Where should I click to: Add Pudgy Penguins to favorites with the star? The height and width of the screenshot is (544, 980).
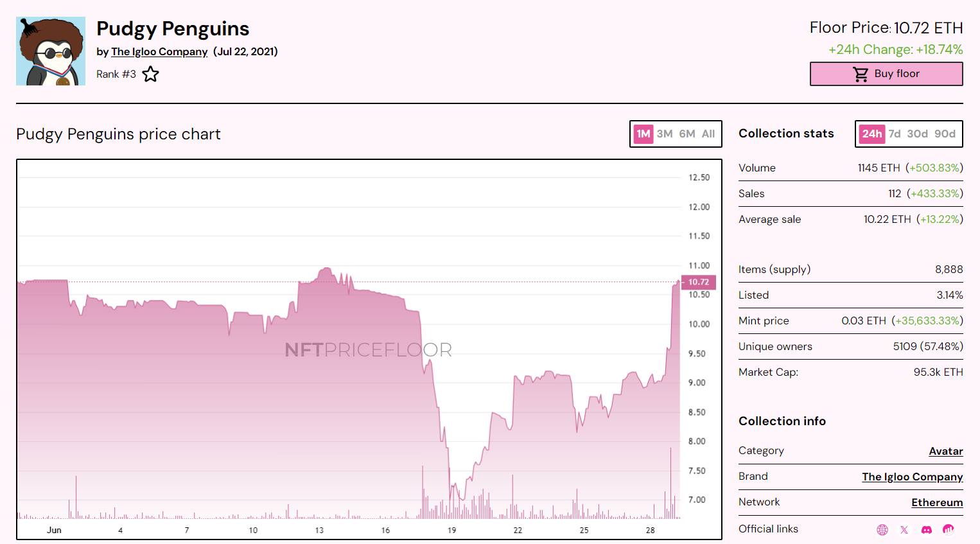[150, 74]
